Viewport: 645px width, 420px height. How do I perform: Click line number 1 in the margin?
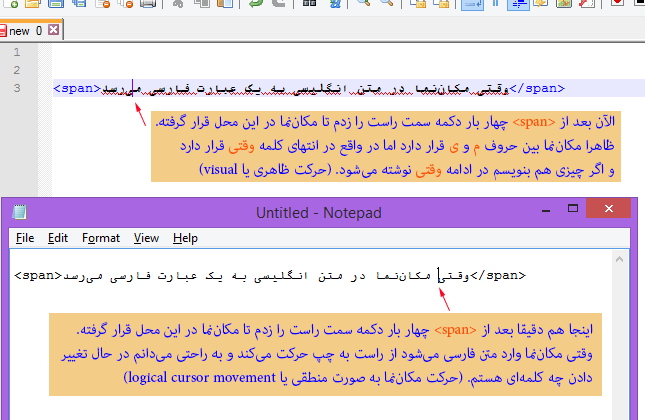(16, 52)
